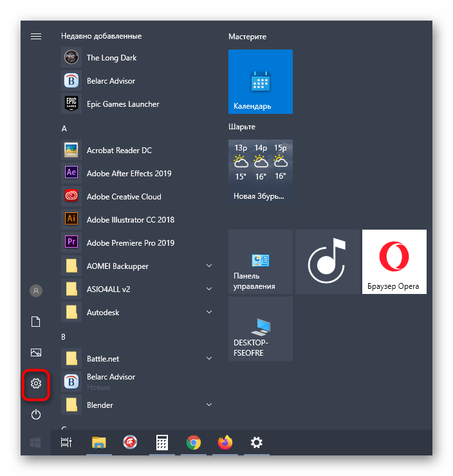Open the Autodesk folder entry
Viewport: 453px width, 476px height.
point(136,312)
